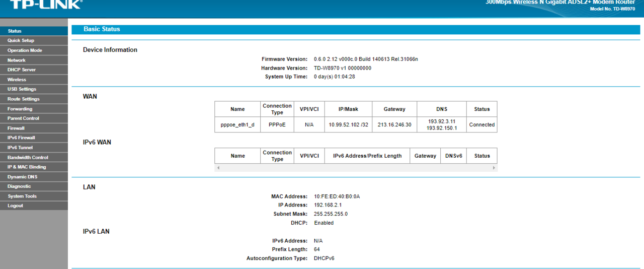The image size is (644, 269).
Task: Click LAN IP address 192.168.2.1
Action: (328, 205)
